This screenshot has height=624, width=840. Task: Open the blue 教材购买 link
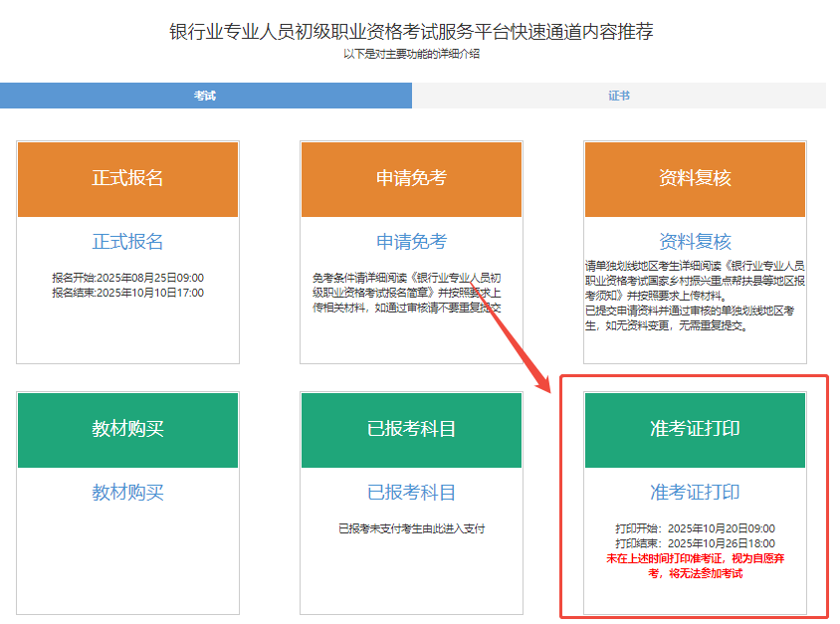tap(127, 493)
